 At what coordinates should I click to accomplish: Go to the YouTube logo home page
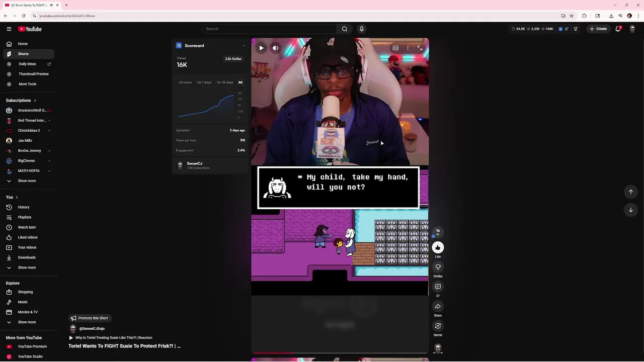click(x=30, y=29)
